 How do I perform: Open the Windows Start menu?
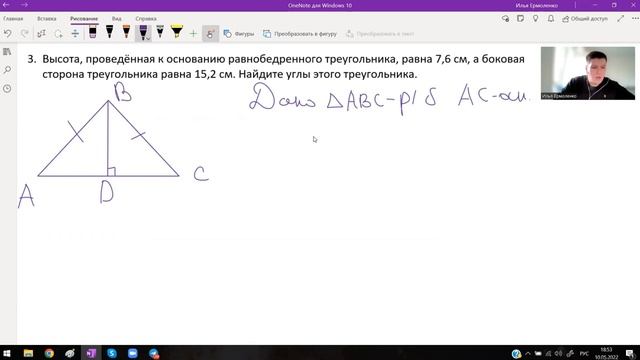pyautogui.click(x=7, y=353)
